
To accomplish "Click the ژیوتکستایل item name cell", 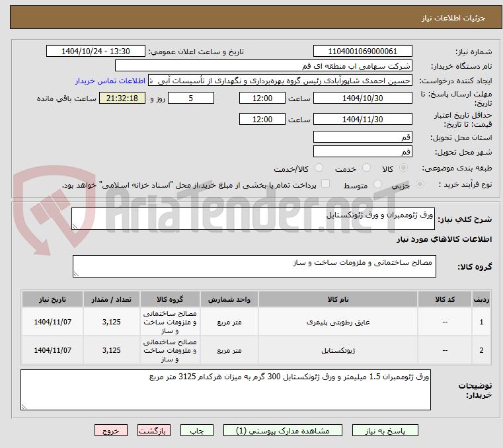I will [338, 350].
